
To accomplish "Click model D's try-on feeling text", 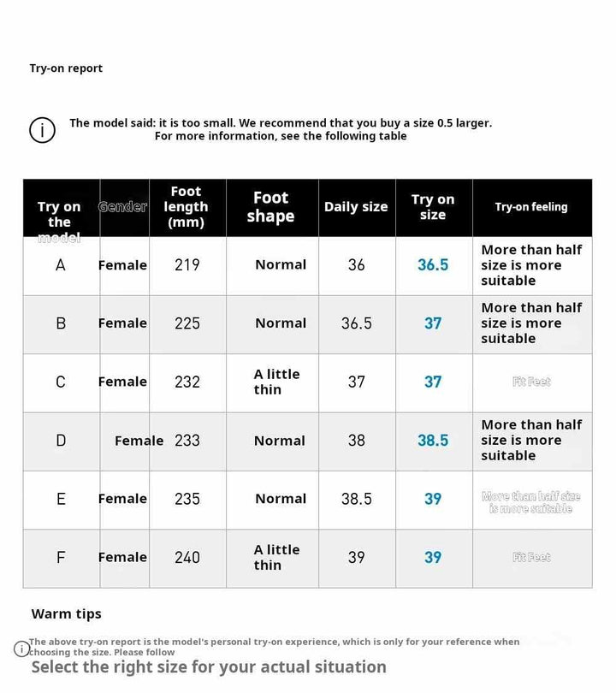I will (x=531, y=441).
